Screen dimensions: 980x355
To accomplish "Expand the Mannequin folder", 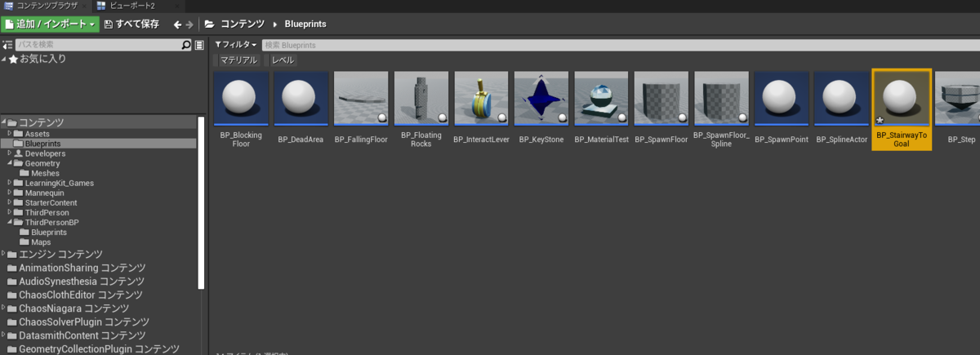I will [x=9, y=193].
